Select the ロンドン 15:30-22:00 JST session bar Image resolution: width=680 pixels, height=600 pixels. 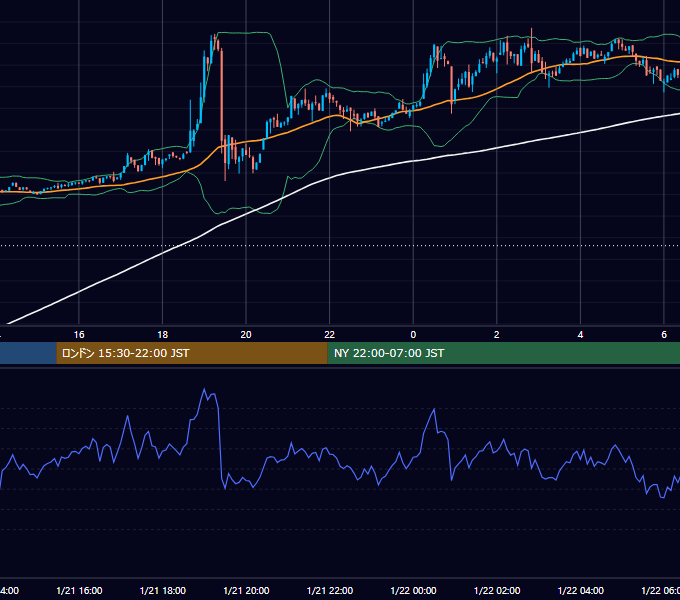192,353
